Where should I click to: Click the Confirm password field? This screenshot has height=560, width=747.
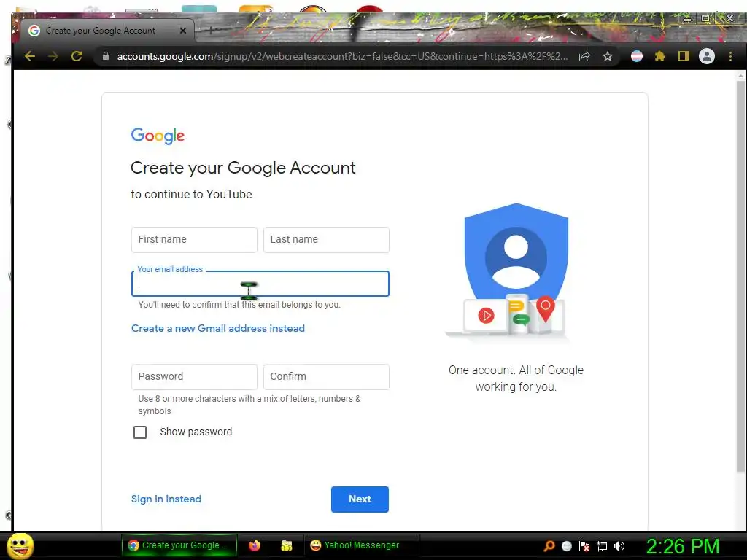click(x=326, y=377)
